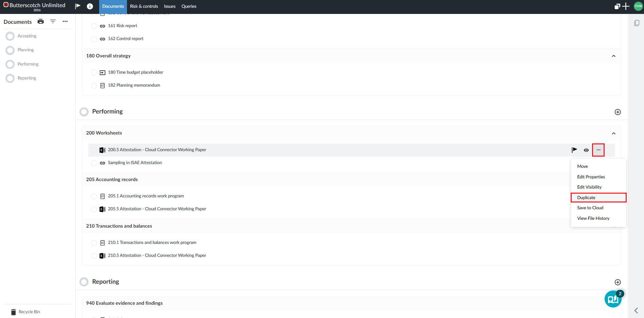Open the three-dot menu on 200.5 row

click(x=598, y=150)
